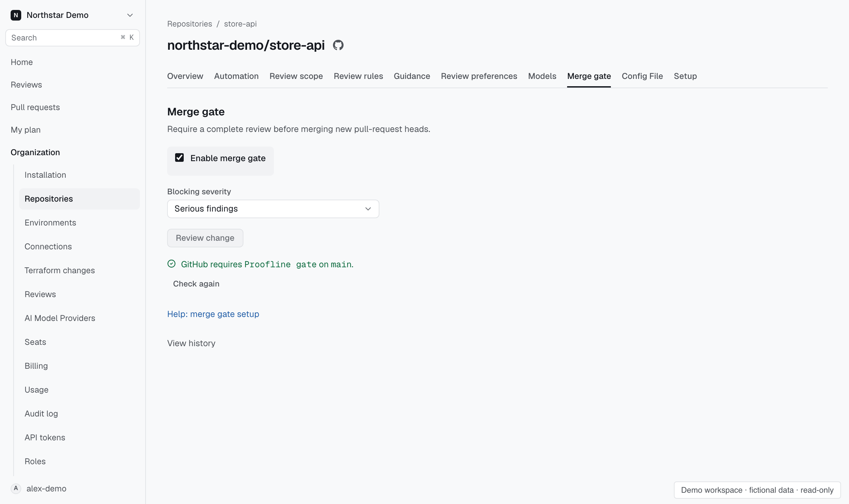Select Repositories in the sidebar
849x504 pixels.
click(x=80, y=199)
